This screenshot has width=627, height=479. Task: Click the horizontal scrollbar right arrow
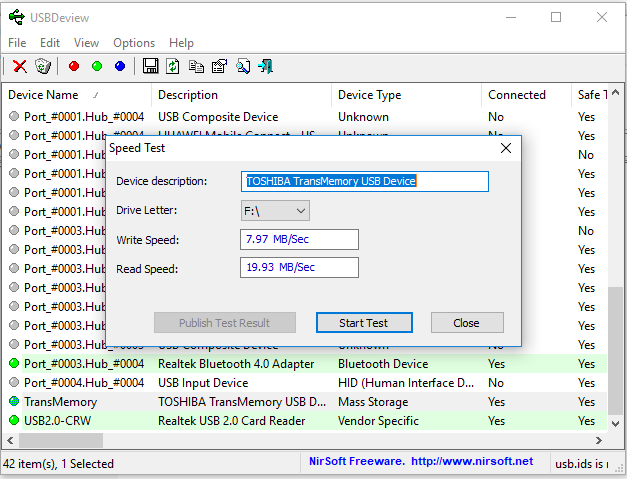pos(599,440)
